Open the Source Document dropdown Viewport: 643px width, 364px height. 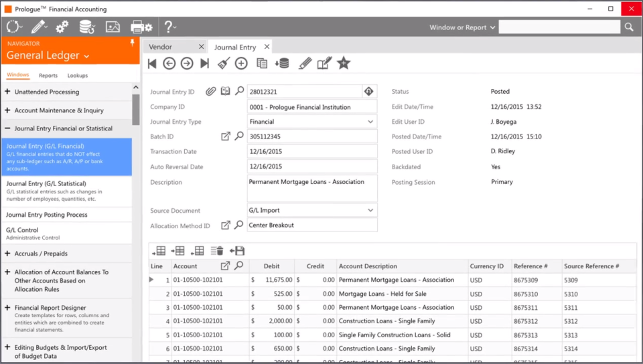tap(370, 210)
